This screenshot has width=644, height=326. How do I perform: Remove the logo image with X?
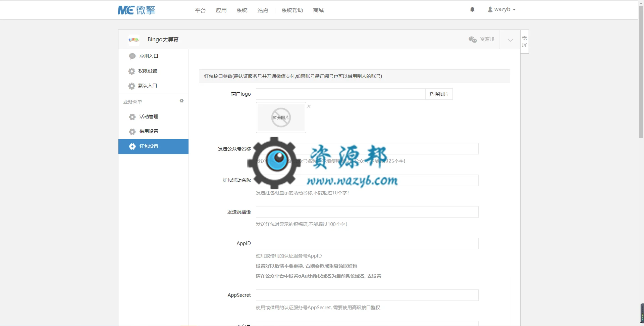coord(309,106)
